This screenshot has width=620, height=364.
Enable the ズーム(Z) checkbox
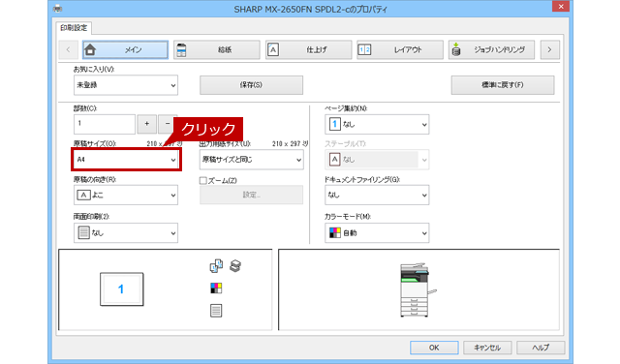point(203,181)
